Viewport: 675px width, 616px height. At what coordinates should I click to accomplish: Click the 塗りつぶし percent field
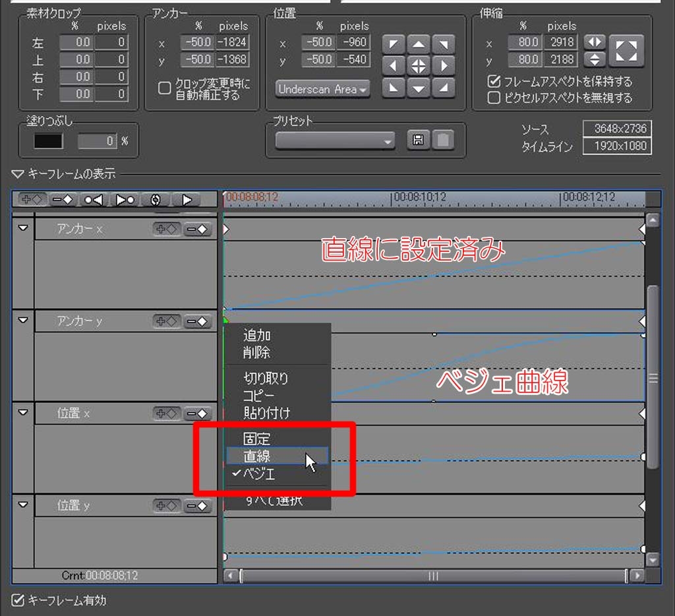(x=97, y=141)
